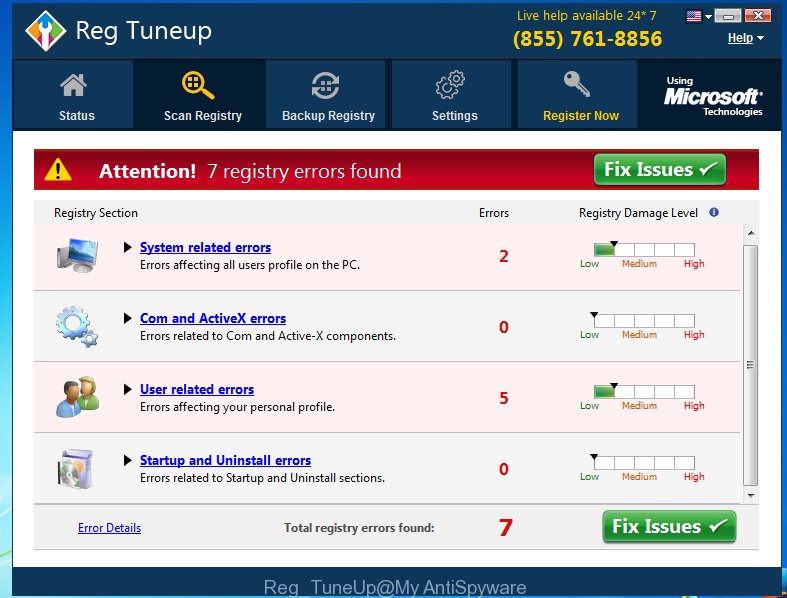Click the two users icon for User errors
The width and height of the screenshot is (787, 598).
pyautogui.click(x=77, y=397)
